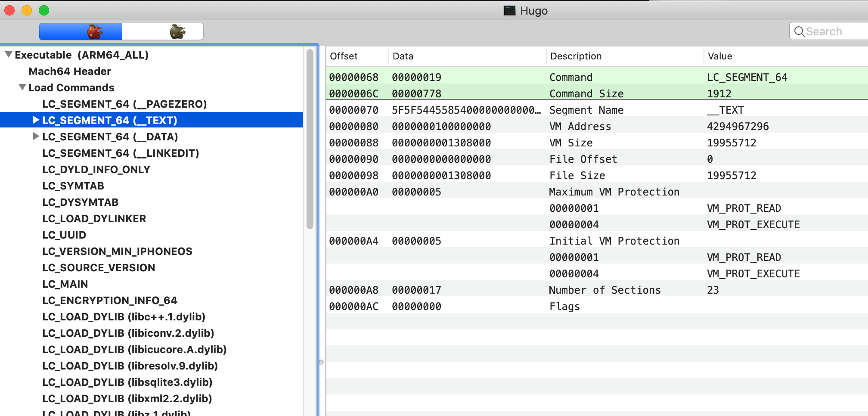This screenshot has width=868, height=416.
Task: Select LC_LOAD_DYLIB (libsqlite3.dylib) entry
Action: point(127,382)
